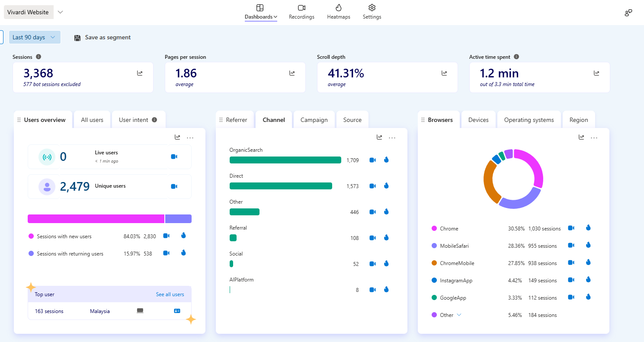Click the info icon next to Sessions
The width and height of the screenshot is (644, 342).
(38, 57)
